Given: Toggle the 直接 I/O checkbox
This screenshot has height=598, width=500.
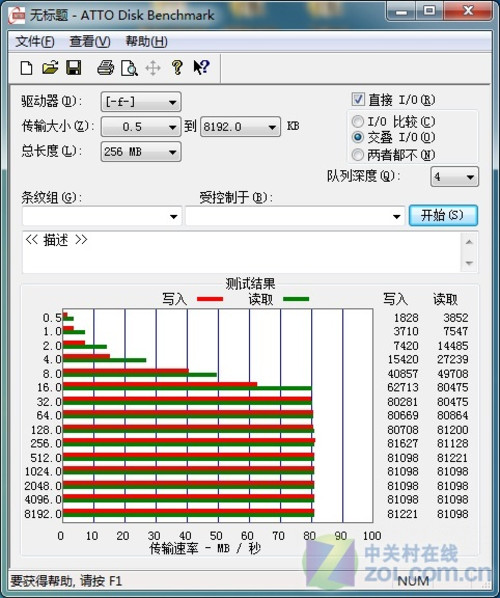Looking at the screenshot, I should coord(358,100).
